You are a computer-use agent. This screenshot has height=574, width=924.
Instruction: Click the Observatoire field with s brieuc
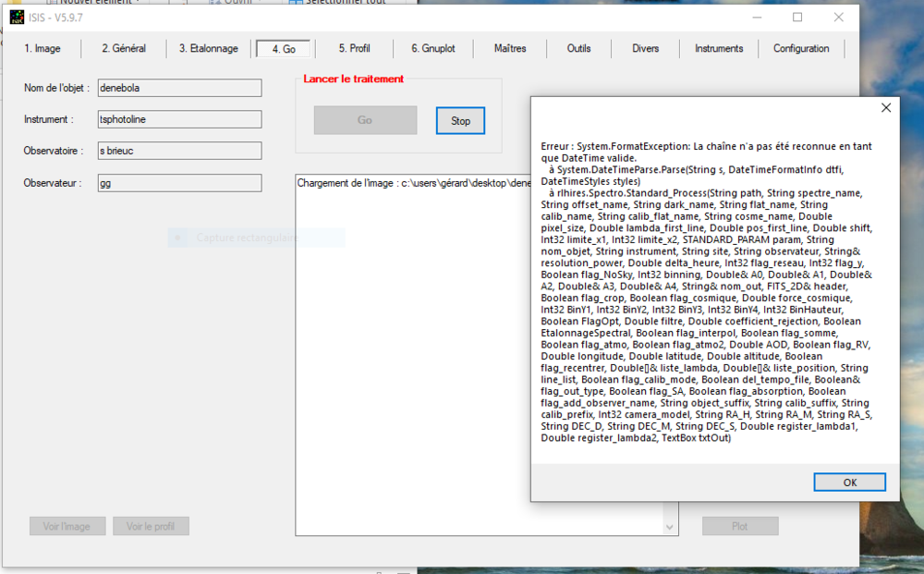[180, 151]
